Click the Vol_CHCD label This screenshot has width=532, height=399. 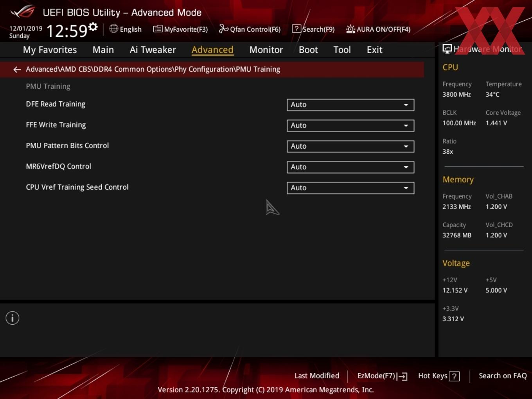(499, 225)
